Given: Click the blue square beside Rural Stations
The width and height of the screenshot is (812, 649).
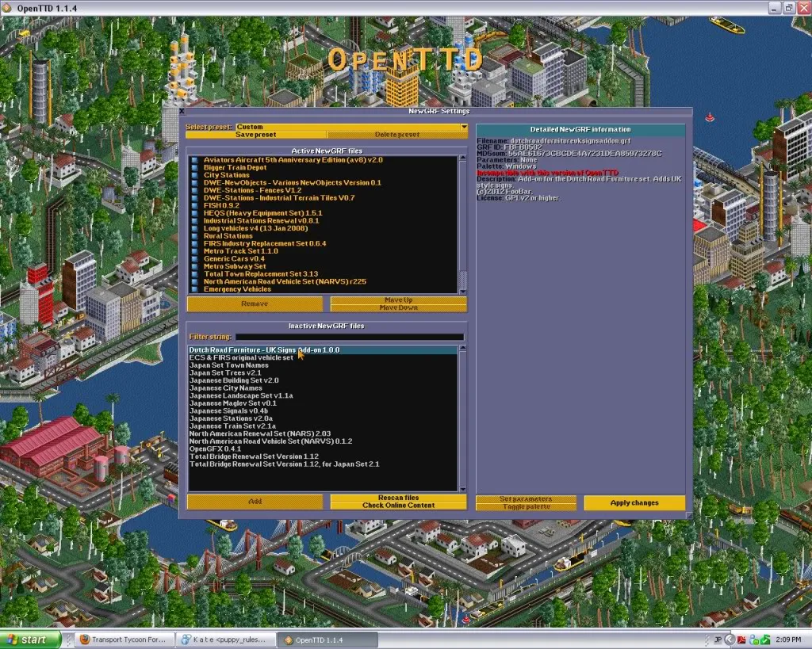Looking at the screenshot, I should pos(195,236).
